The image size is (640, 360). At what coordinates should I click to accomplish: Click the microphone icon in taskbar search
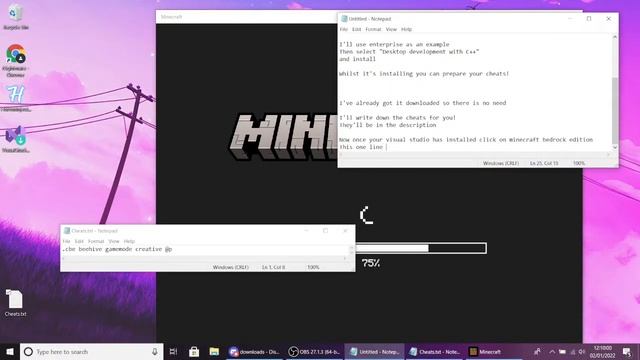click(155, 351)
